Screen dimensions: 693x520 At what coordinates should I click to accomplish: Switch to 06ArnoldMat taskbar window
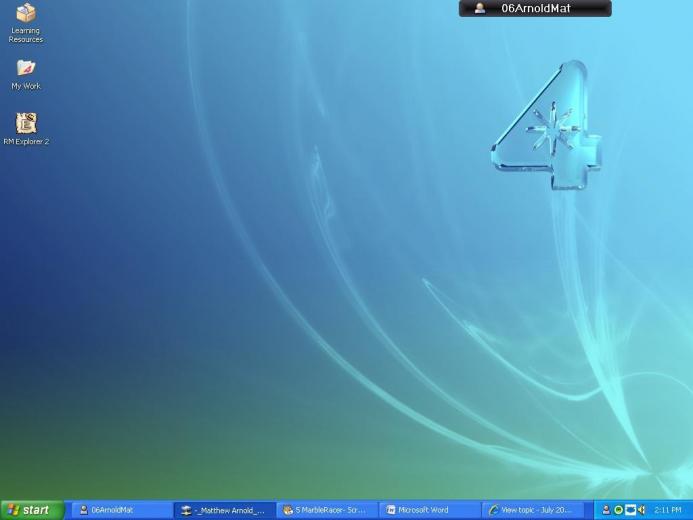pyautogui.click(x=122, y=510)
